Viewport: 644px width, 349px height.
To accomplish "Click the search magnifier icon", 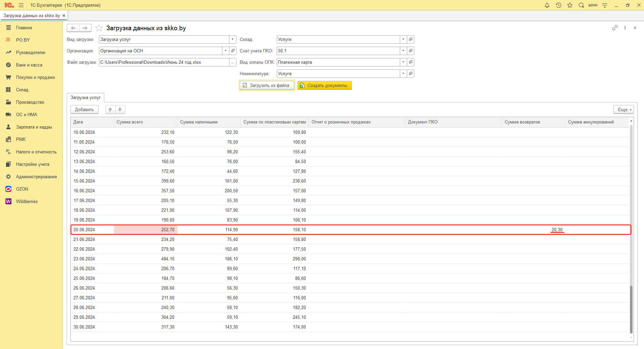I will click(x=581, y=5).
